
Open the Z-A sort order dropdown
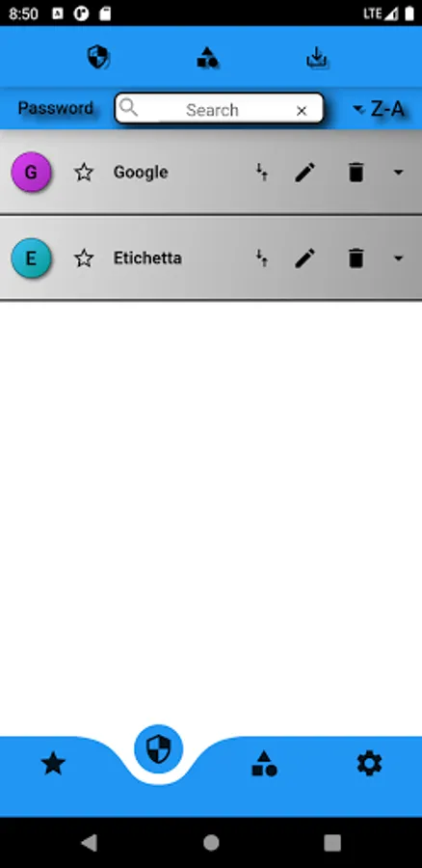tap(379, 109)
